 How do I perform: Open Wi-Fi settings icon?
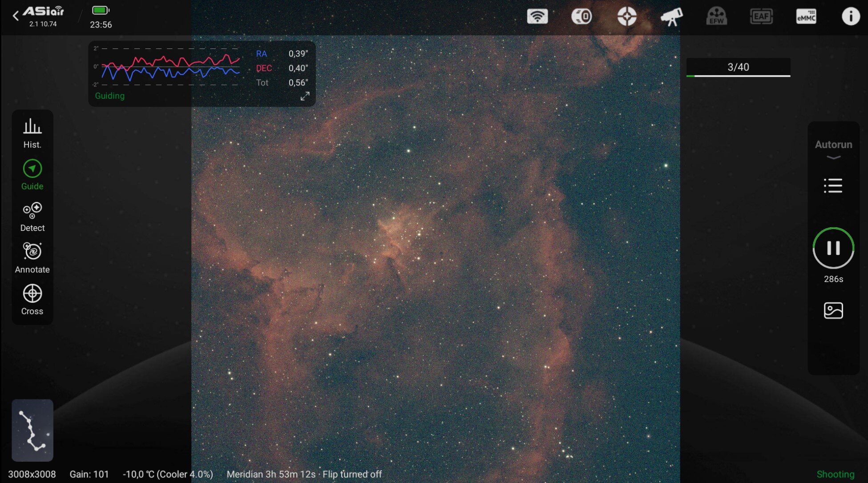tap(537, 16)
